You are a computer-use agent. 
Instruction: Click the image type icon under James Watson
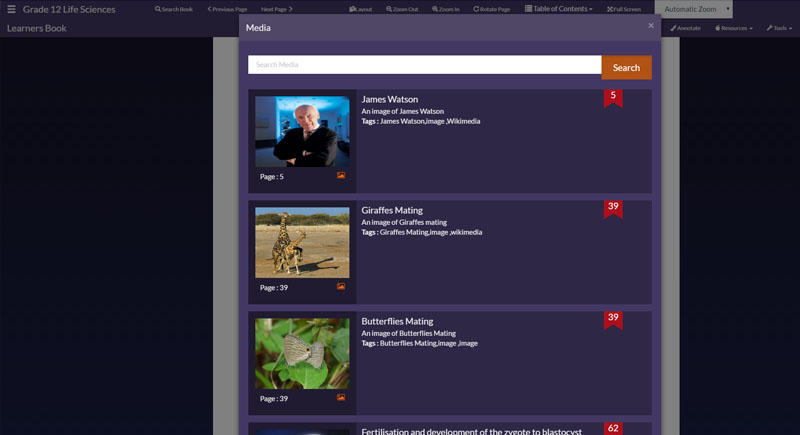pos(341,175)
